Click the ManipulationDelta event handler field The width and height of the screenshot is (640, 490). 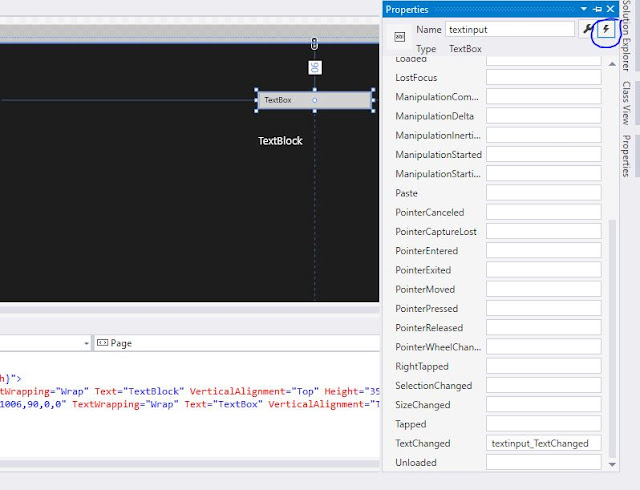click(x=544, y=116)
